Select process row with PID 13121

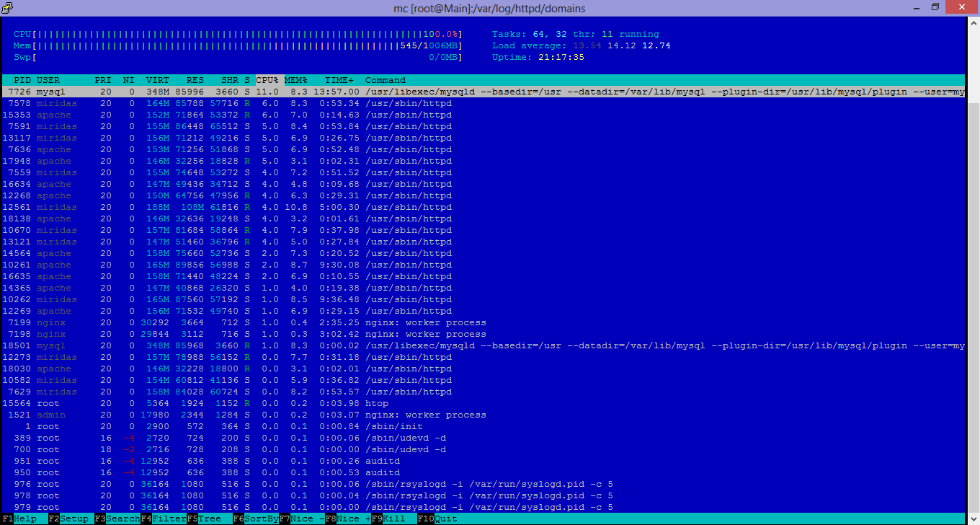coord(483,242)
